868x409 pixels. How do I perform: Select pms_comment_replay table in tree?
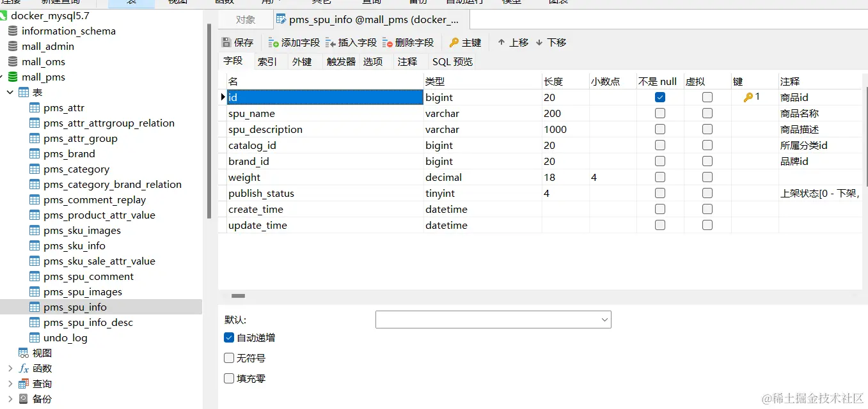coord(95,199)
